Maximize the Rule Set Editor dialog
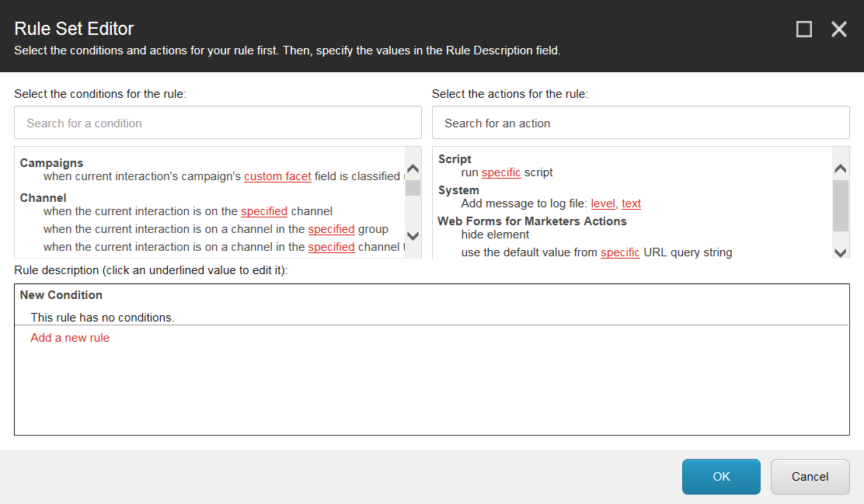Image resolution: width=864 pixels, height=504 pixels. [804, 29]
